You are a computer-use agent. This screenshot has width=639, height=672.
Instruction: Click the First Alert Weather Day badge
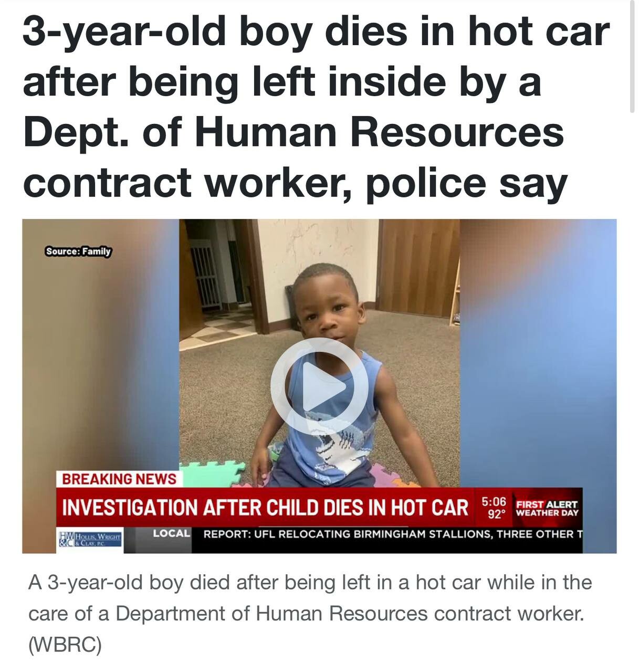click(547, 508)
